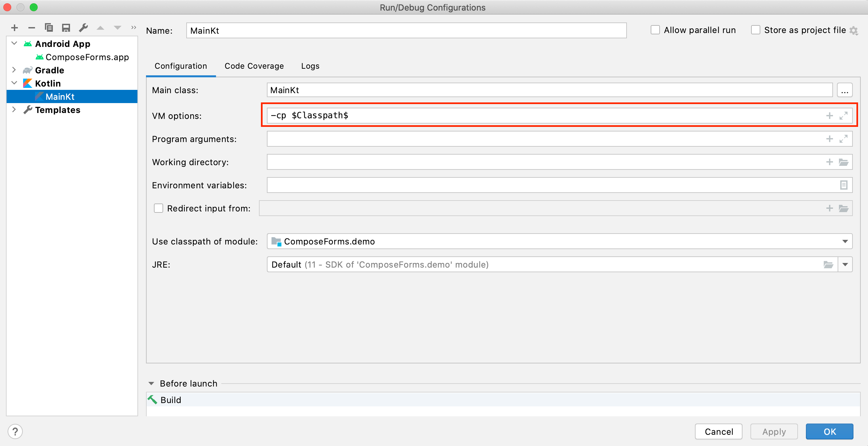
Task: Open the JRE dropdown arrow
Action: (845, 265)
